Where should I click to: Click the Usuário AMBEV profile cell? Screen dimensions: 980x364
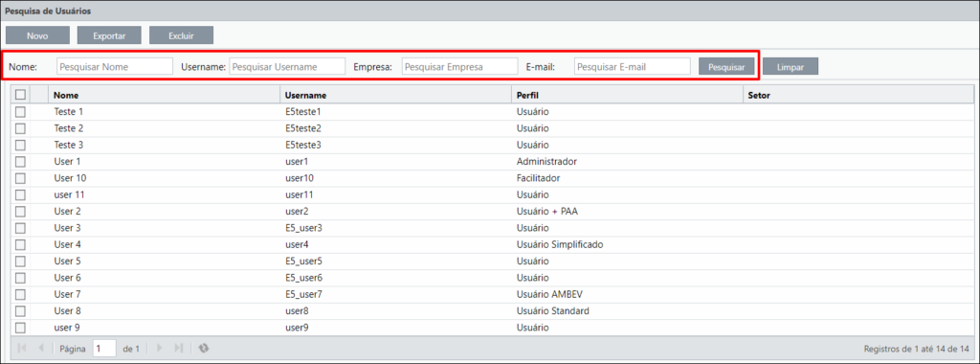tap(549, 294)
